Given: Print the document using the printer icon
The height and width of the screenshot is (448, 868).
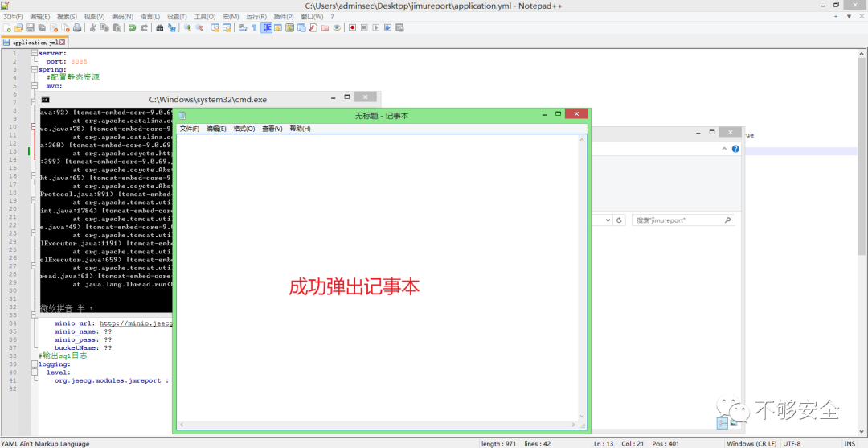Looking at the screenshot, I should [77, 27].
